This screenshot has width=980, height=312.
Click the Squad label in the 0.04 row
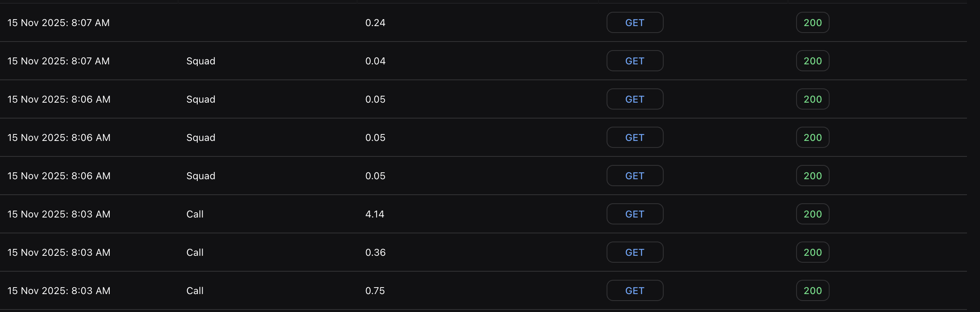click(201, 61)
